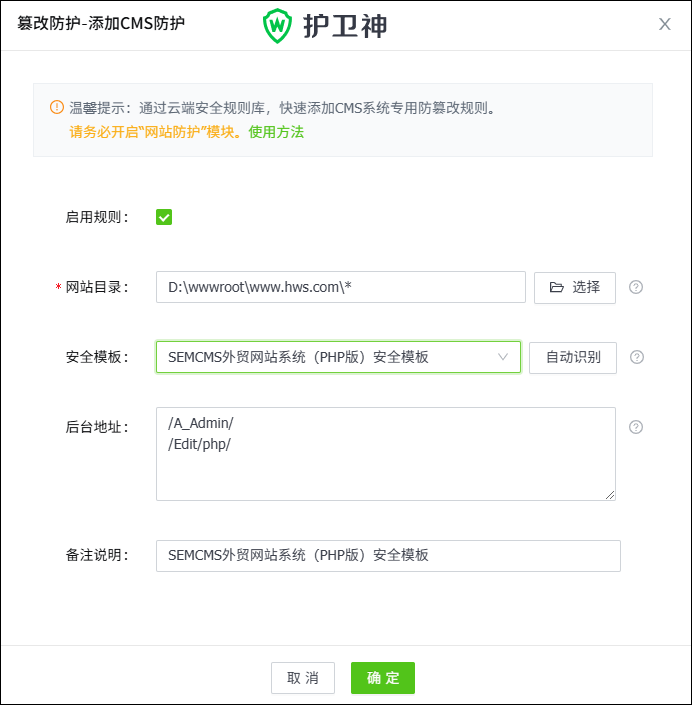Click help icon next to 安全模板 dropdown
Viewport: 692px width, 705px height.
(637, 357)
